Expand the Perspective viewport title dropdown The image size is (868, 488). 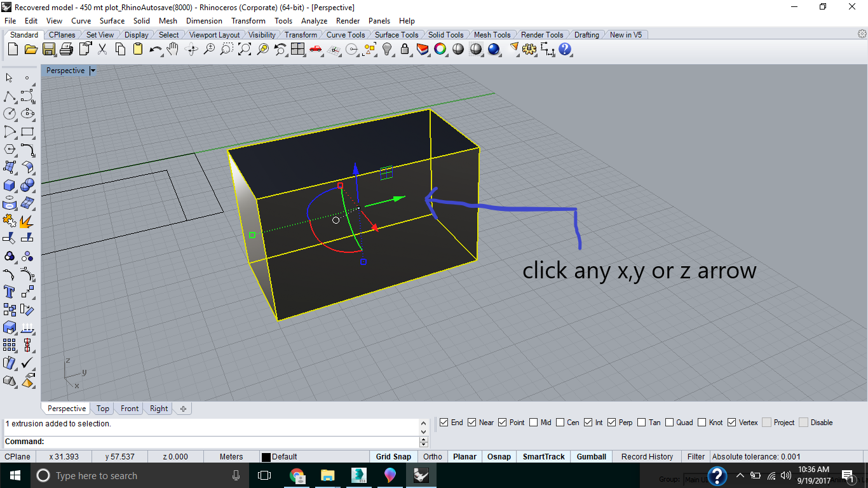[93, 71]
